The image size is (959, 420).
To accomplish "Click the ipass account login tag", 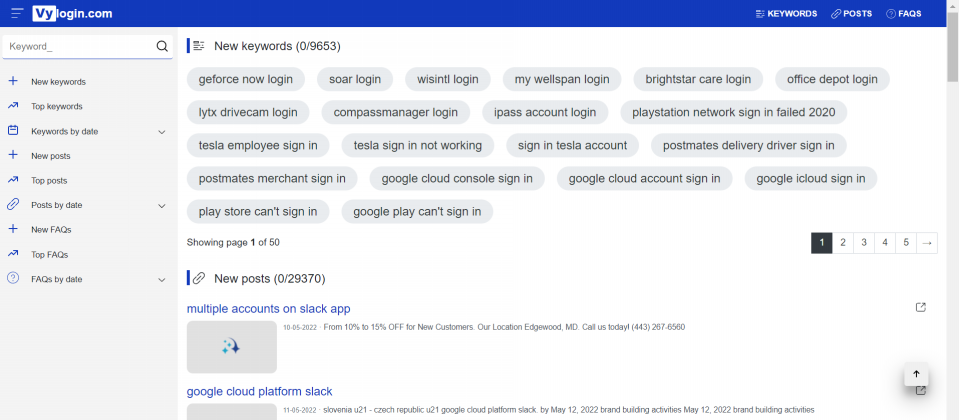I will [545, 112].
